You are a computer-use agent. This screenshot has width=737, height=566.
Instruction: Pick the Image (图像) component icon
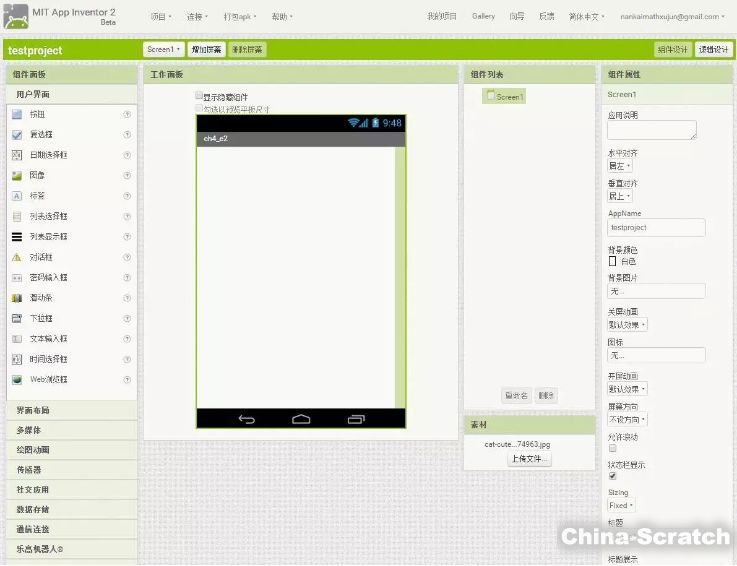17,175
